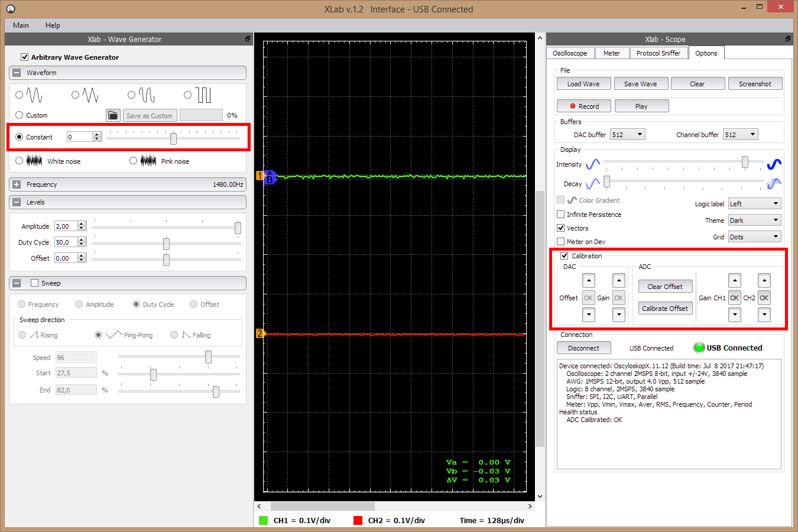Enable Infinite Persistence checkbox

pos(561,215)
